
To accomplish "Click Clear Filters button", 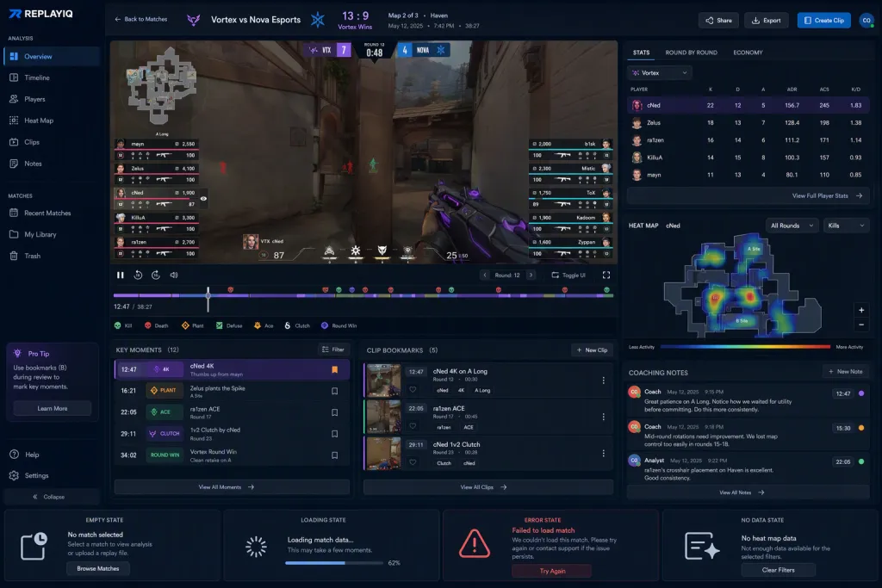I will point(778,569).
